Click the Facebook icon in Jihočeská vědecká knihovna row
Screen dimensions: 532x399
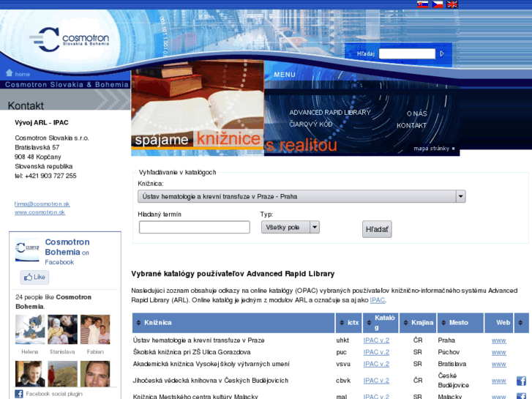coord(521,381)
